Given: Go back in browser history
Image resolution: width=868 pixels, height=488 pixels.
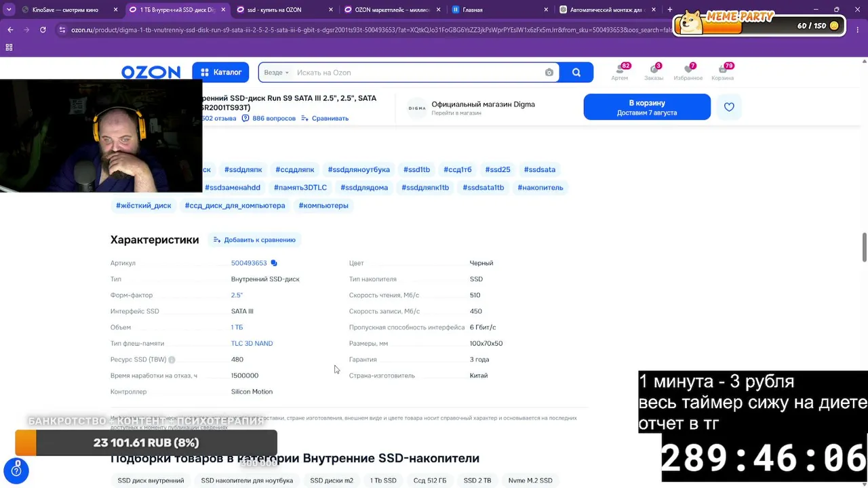Looking at the screenshot, I should coord(10,30).
